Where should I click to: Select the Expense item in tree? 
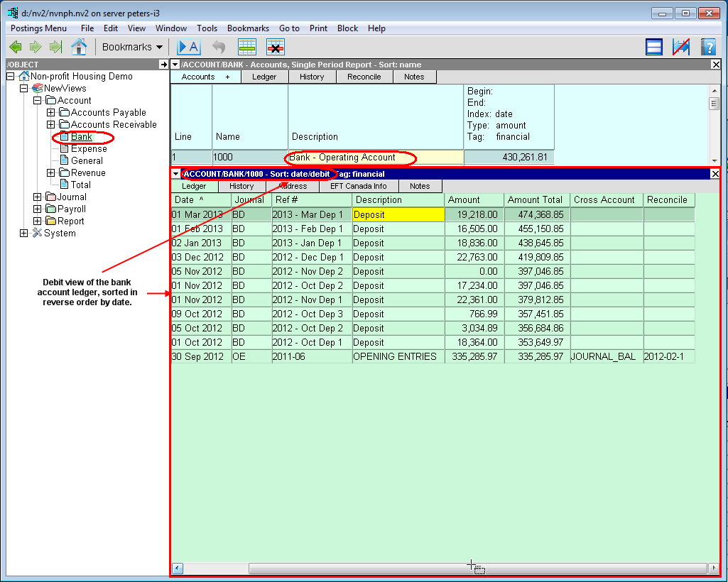(x=89, y=149)
